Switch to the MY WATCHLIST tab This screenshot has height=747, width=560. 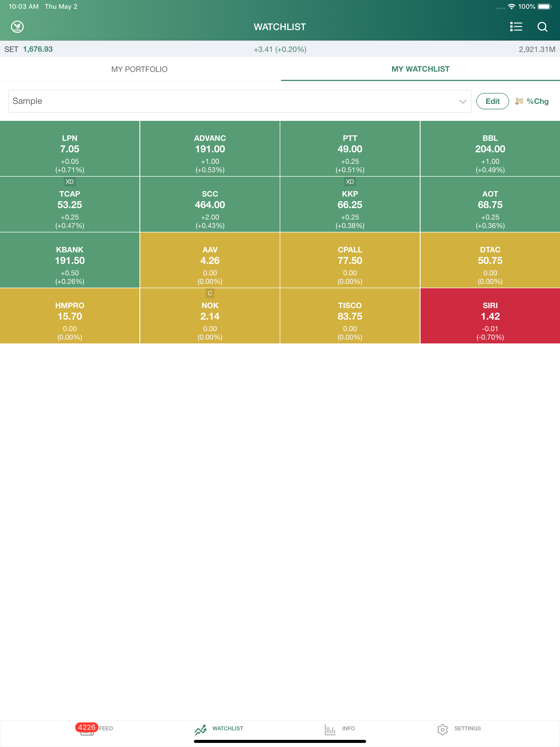tap(420, 69)
